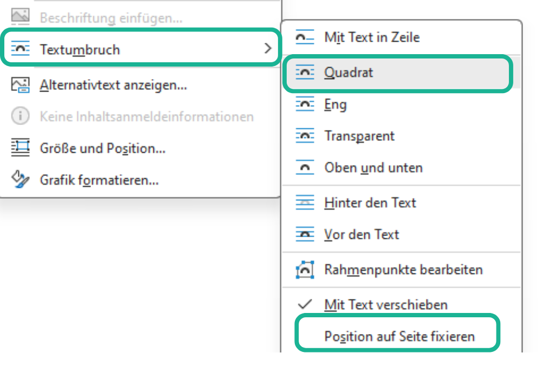Click the Alternativtext image icon

tap(21, 85)
